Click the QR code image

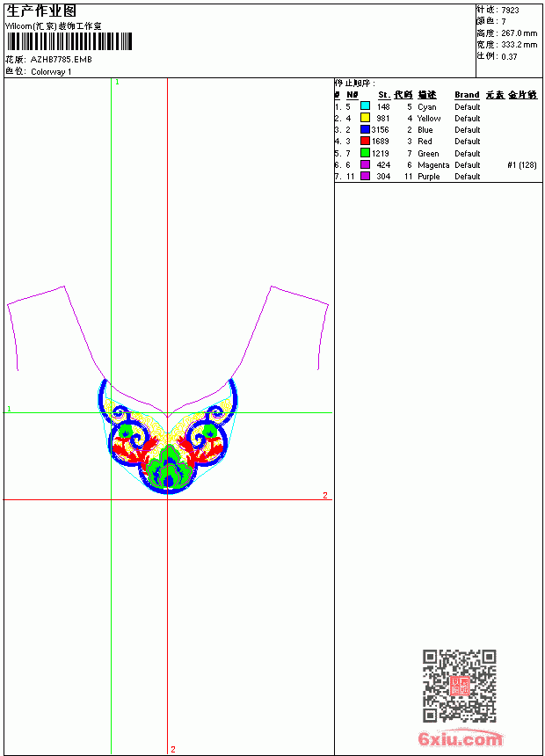click(460, 686)
